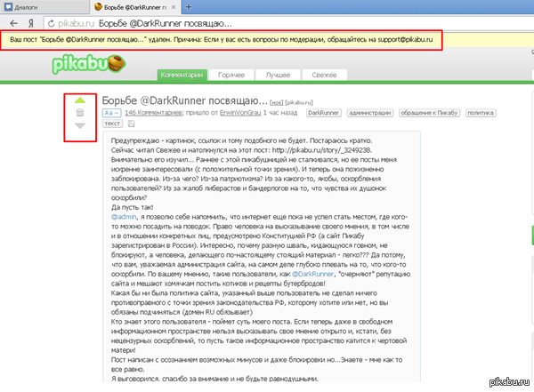Switch to the Диалоги browser tab
The width and height of the screenshot is (534, 392).
[x=44, y=7]
